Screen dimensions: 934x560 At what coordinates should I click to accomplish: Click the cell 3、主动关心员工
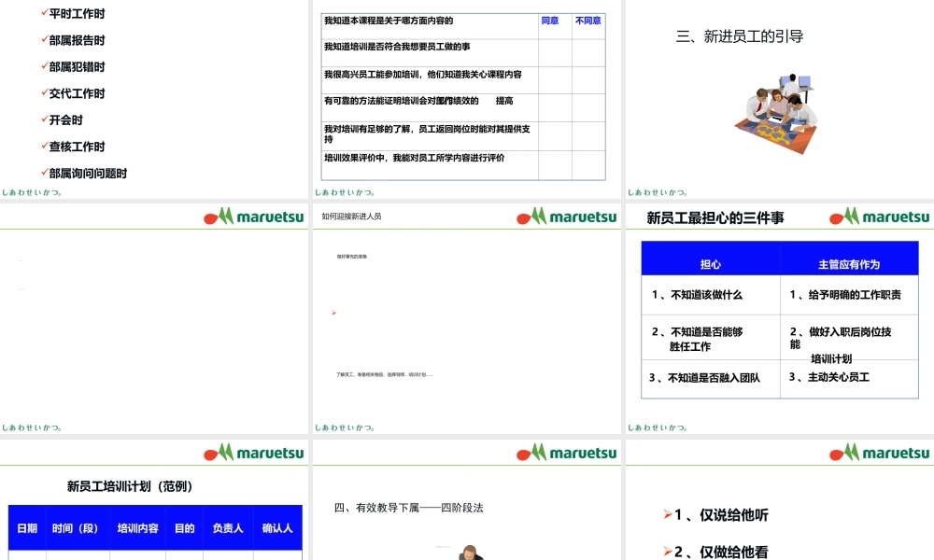tap(849, 378)
